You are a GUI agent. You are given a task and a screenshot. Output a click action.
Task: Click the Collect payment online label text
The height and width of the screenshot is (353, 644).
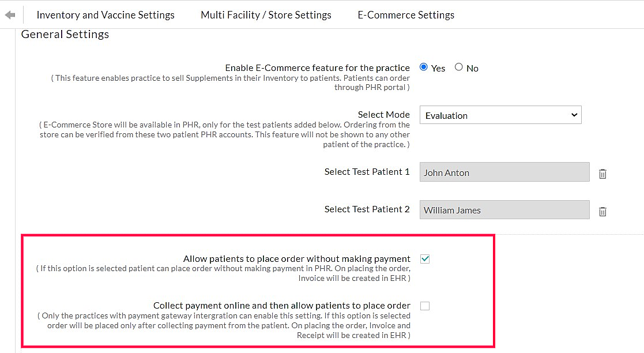click(281, 306)
